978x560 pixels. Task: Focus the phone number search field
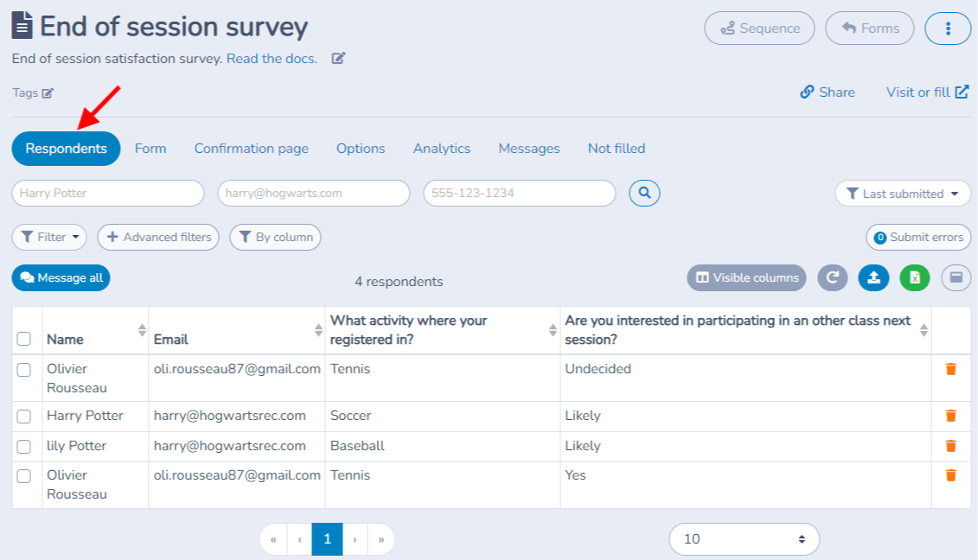point(520,194)
